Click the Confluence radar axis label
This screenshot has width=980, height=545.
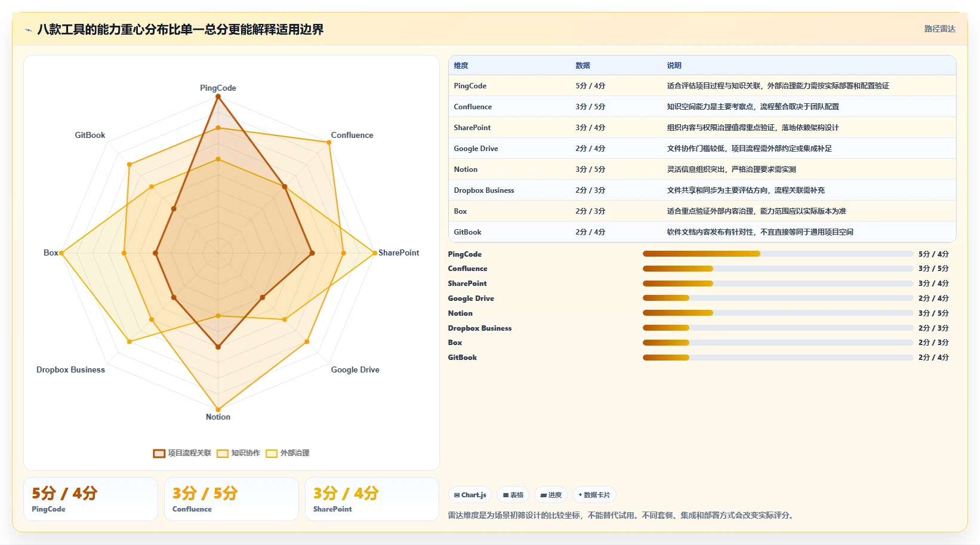point(352,135)
